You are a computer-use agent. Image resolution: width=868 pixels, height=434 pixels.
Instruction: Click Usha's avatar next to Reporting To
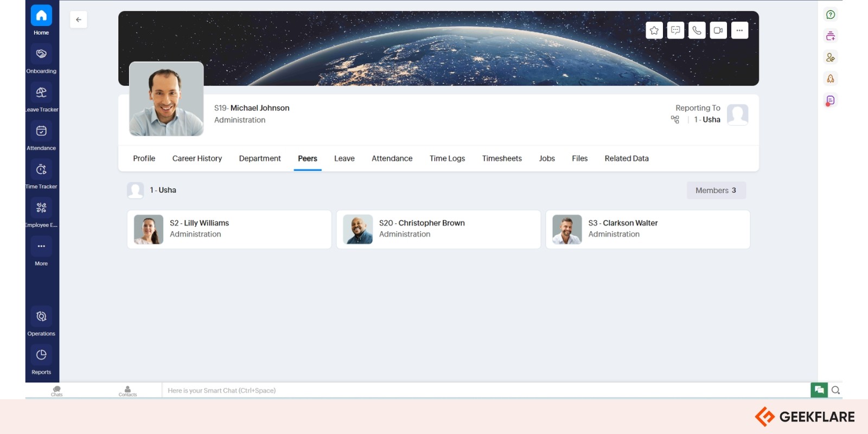(738, 114)
